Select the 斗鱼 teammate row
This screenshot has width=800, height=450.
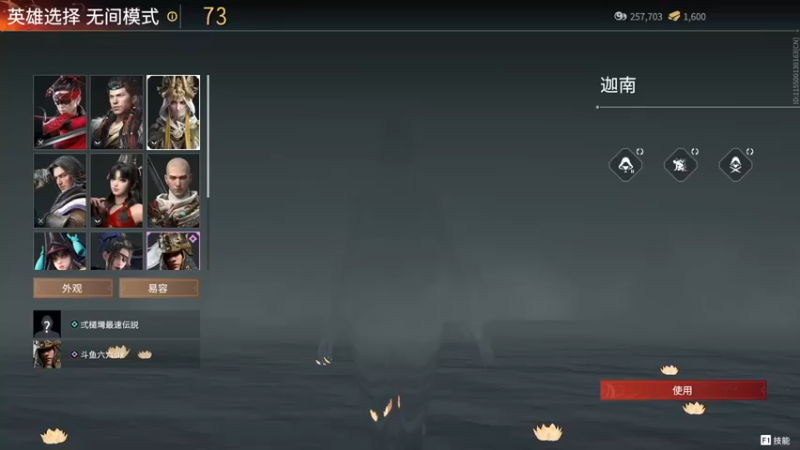pyautogui.click(x=116, y=354)
